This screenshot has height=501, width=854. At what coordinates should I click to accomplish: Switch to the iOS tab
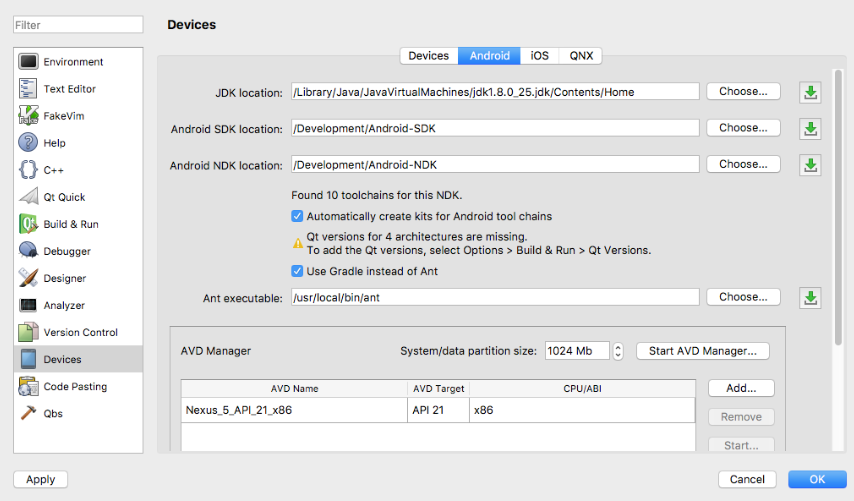tap(539, 56)
